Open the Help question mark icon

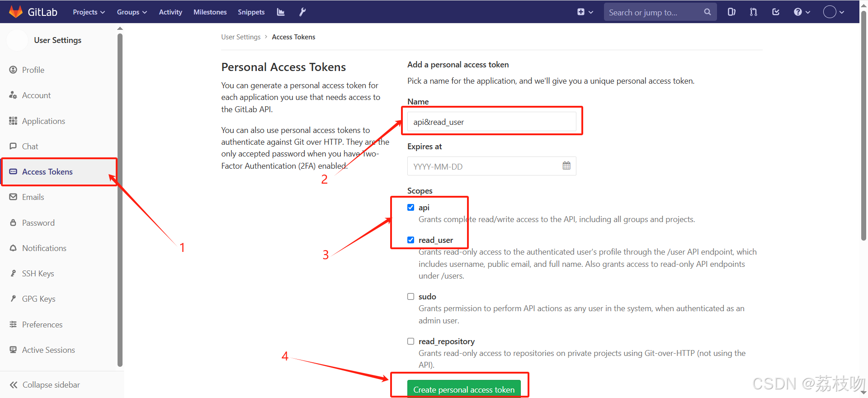tap(798, 12)
